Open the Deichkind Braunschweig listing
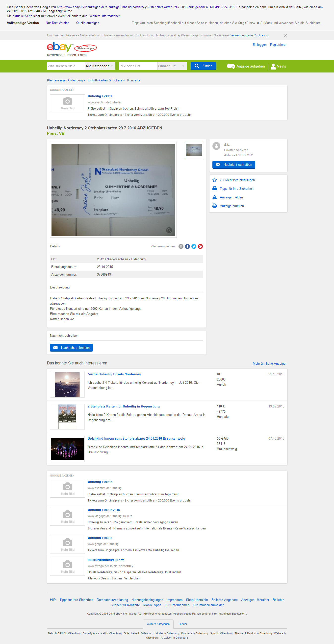The width and height of the screenshot is (334, 644). point(136,438)
